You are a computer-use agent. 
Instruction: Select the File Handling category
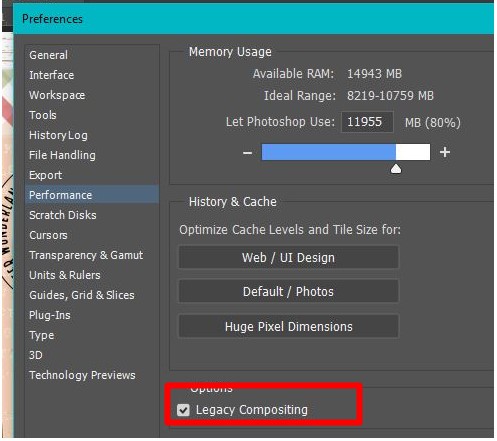coord(62,155)
